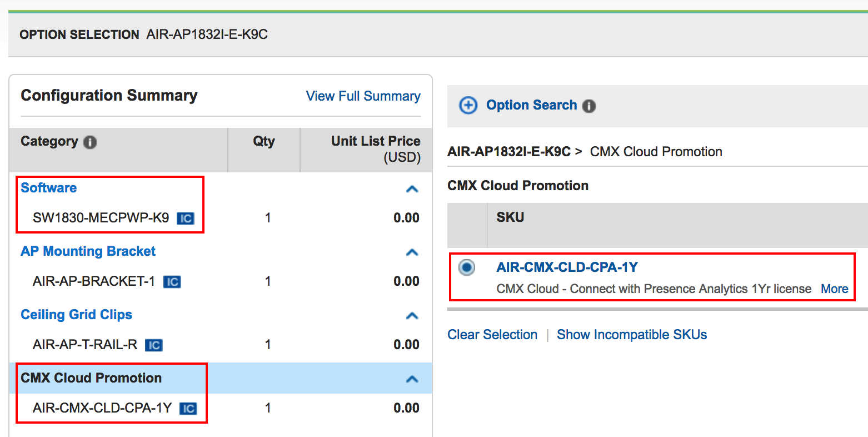Collapse the CMX Cloud Promotion section
868x437 pixels.
coord(412,379)
